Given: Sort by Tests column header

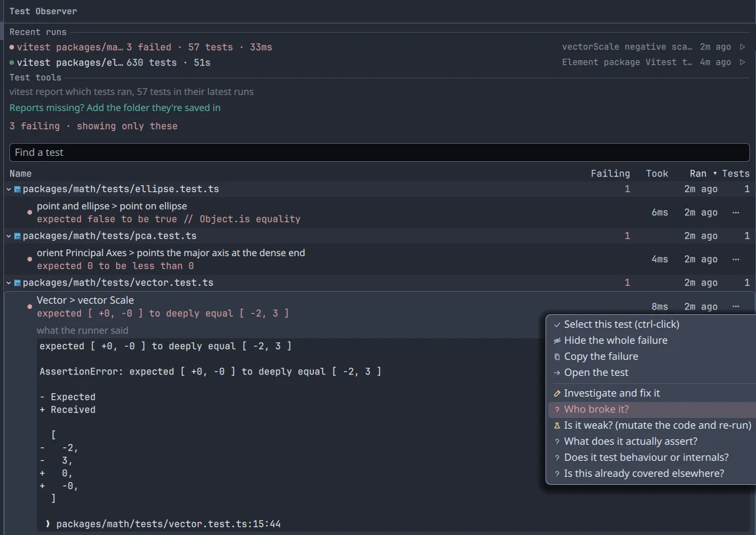Looking at the screenshot, I should pos(736,173).
